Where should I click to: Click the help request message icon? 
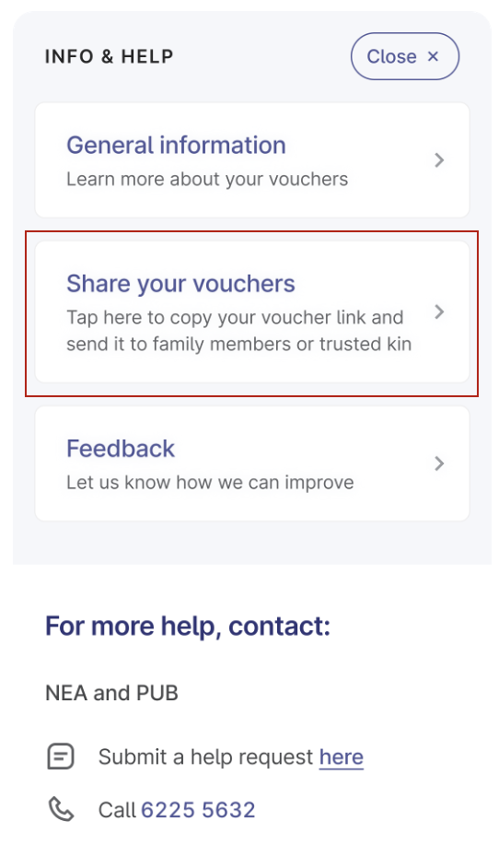[61, 757]
